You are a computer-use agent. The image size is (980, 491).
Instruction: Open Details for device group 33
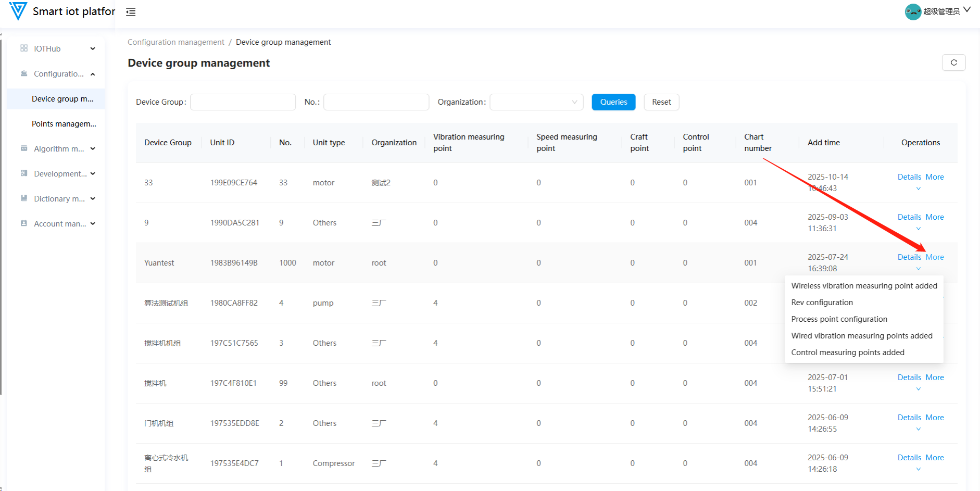[x=909, y=177]
